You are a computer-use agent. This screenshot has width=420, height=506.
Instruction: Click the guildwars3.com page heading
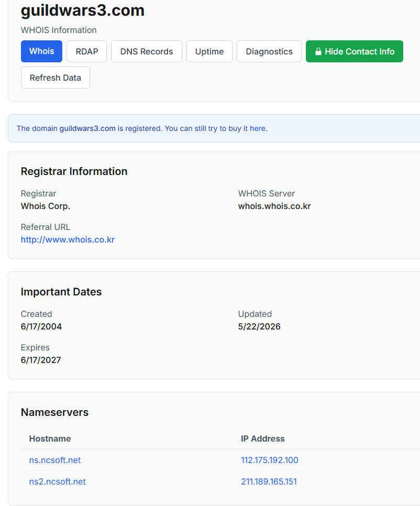point(83,10)
